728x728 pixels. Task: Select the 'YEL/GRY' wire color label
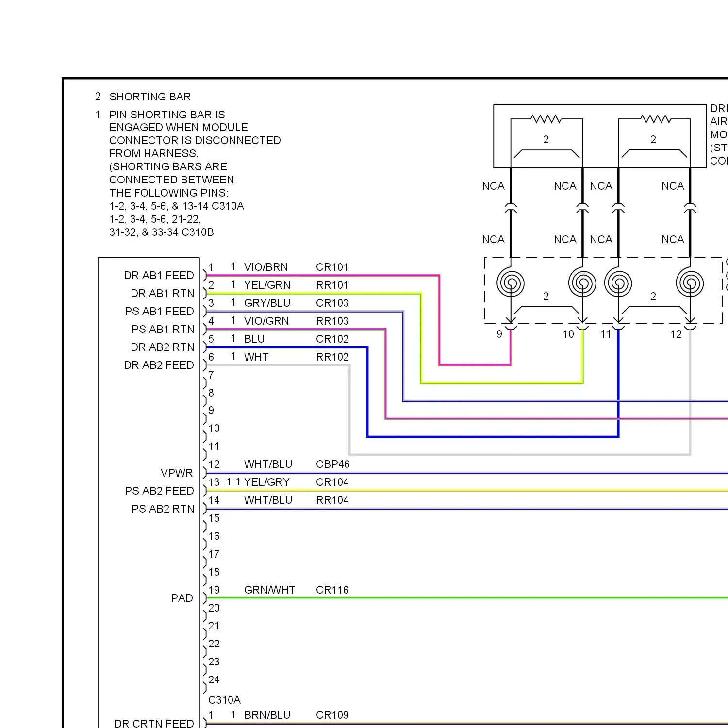click(266, 482)
